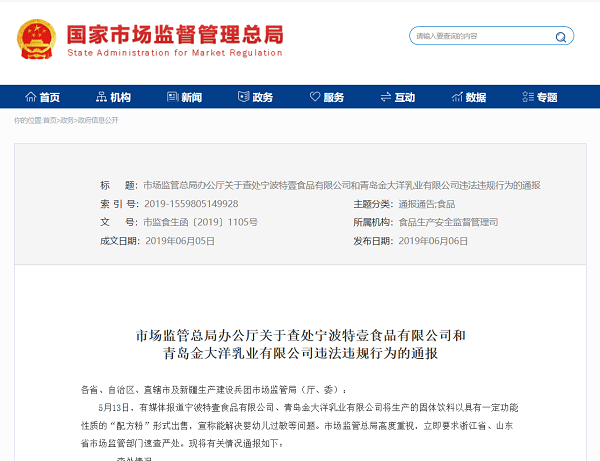
Task: Click the organization icon beside 机构
Action: pyautogui.click(x=101, y=97)
